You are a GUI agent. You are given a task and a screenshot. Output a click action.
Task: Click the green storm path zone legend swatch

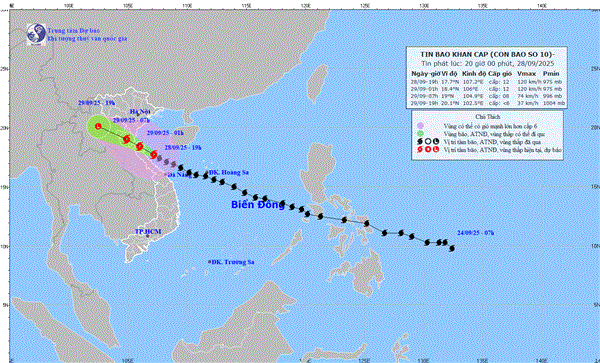(x=421, y=134)
